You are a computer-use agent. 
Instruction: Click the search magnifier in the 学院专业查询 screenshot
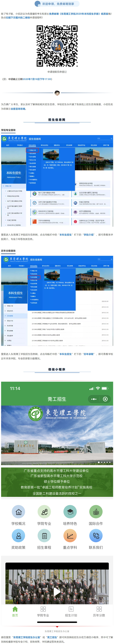pyautogui.click(x=111, y=139)
